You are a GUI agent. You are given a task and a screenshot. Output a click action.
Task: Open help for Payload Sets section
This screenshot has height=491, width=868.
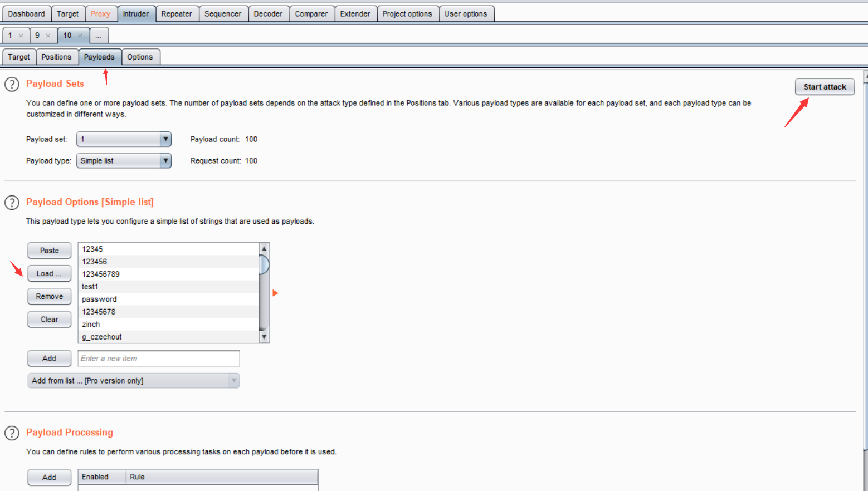[12, 84]
